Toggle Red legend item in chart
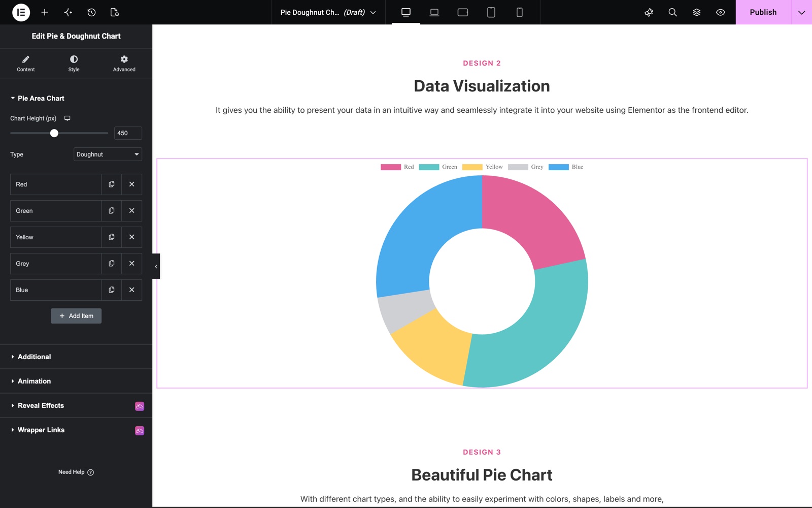812x508 pixels. 397,167
